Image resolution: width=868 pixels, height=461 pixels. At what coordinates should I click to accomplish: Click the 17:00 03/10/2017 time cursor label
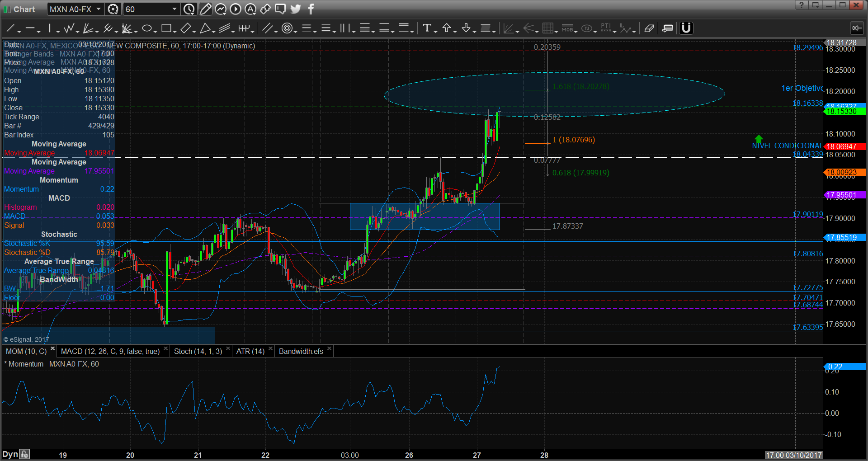[793, 455]
